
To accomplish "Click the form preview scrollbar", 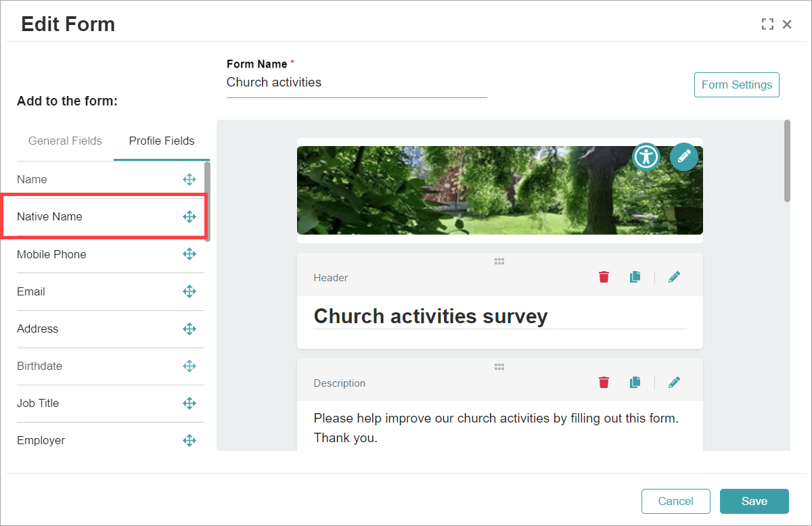I will [787, 161].
